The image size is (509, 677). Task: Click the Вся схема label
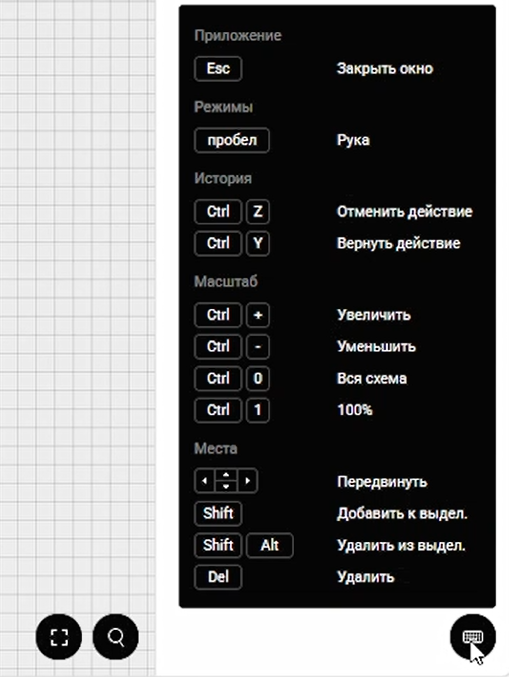[x=372, y=379]
